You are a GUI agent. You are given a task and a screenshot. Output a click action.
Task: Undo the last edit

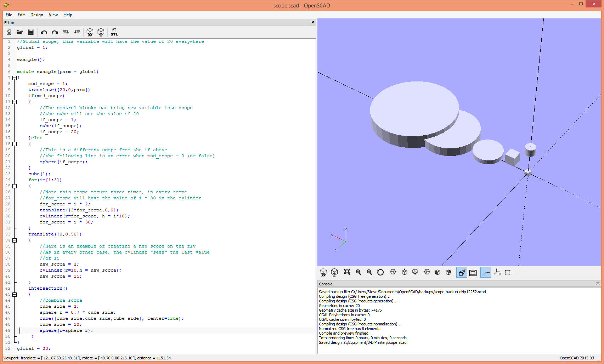(44, 32)
